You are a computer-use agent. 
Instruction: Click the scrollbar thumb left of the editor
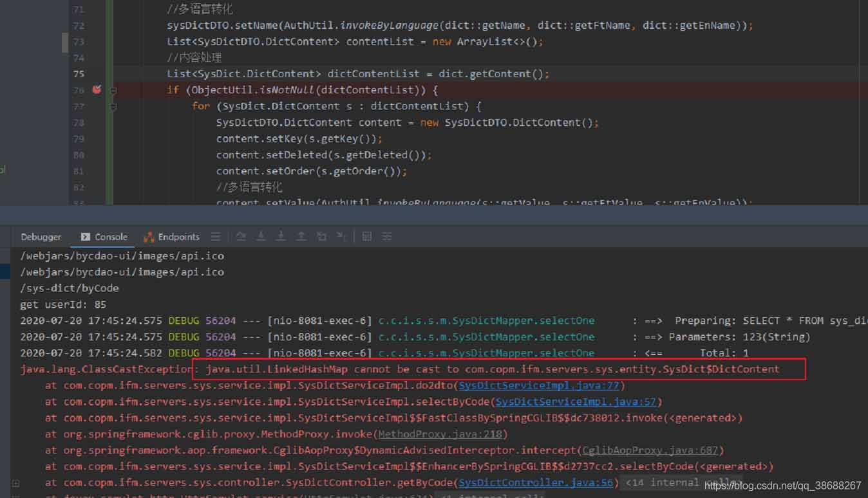pyautogui.click(x=64, y=42)
